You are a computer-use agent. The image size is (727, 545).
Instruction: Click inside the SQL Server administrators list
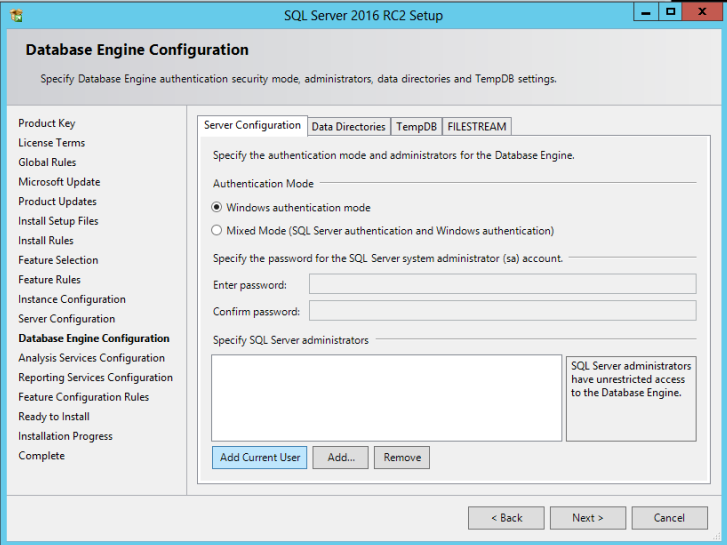click(x=386, y=397)
